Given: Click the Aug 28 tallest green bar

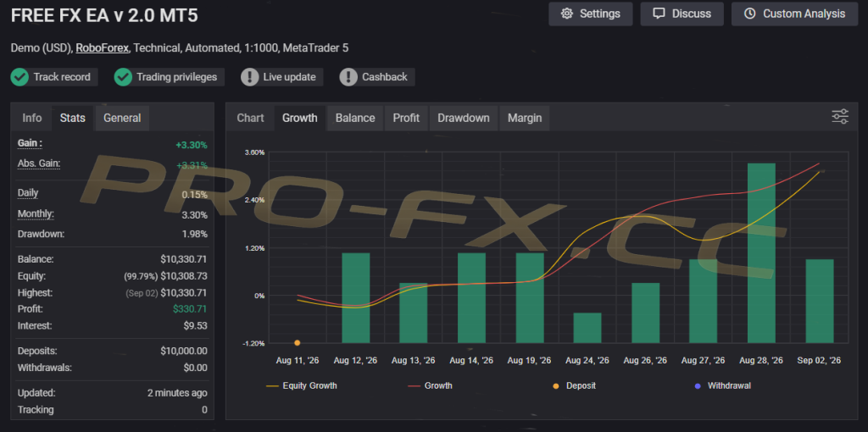Looking at the screenshot, I should click(x=761, y=252).
